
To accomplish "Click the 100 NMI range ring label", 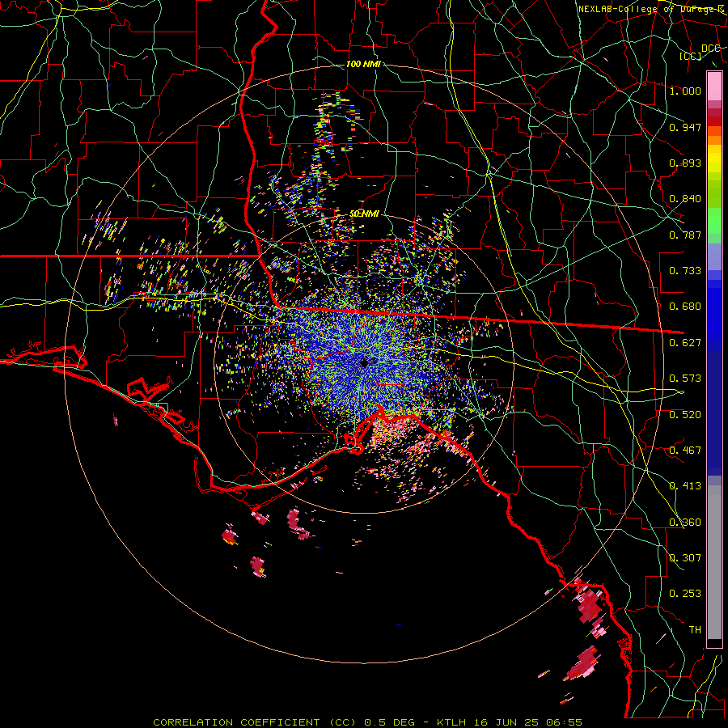I will click(363, 64).
